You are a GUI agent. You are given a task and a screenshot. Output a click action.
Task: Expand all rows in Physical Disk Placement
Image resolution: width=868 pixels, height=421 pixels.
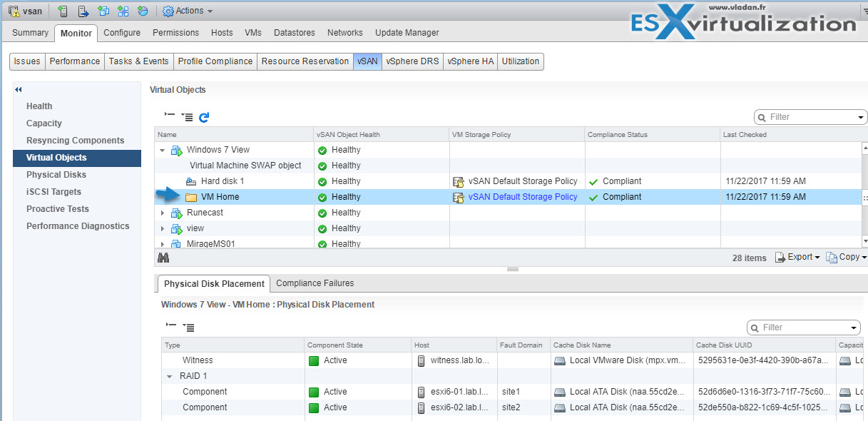click(188, 327)
